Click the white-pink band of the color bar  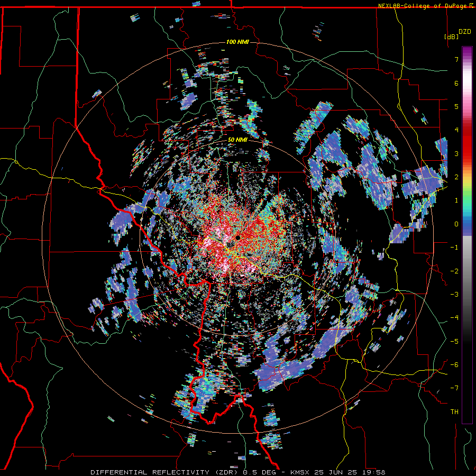(467, 88)
